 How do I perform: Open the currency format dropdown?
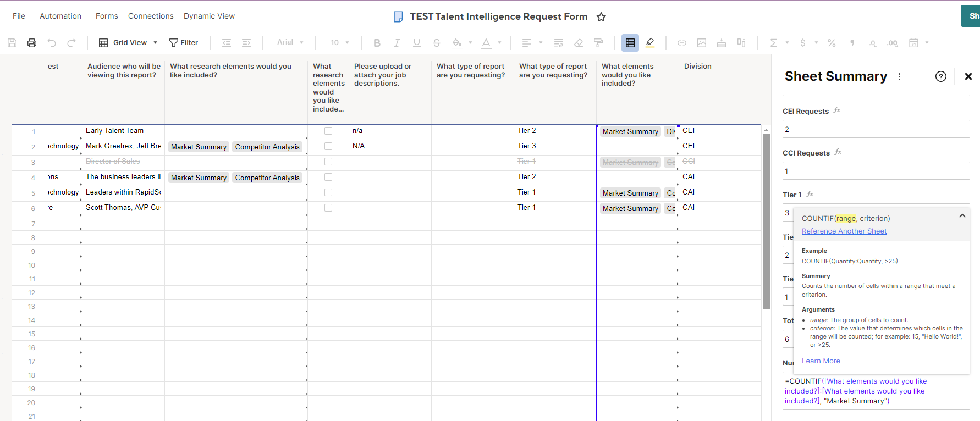coord(808,43)
